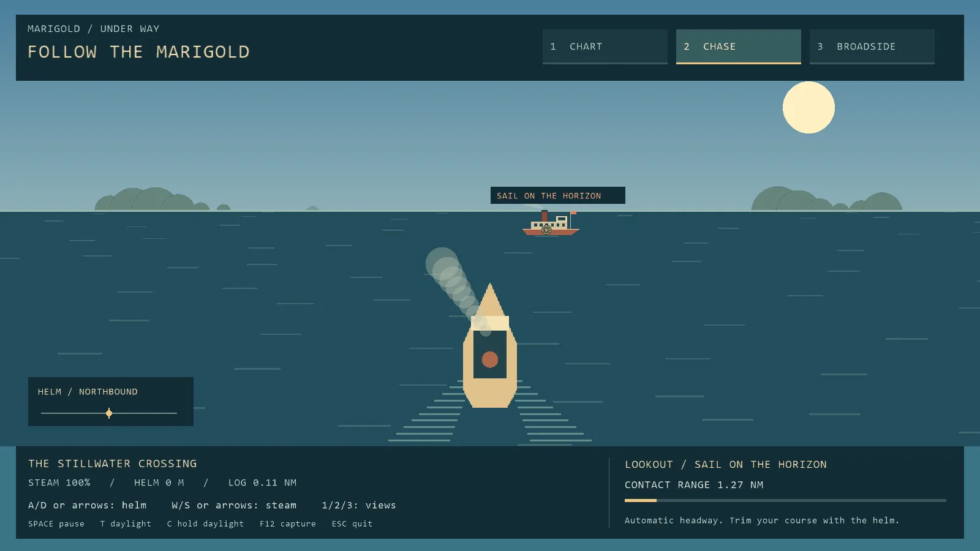Click the smoke puffs trailing the boat
980x551 pixels.
(458, 291)
